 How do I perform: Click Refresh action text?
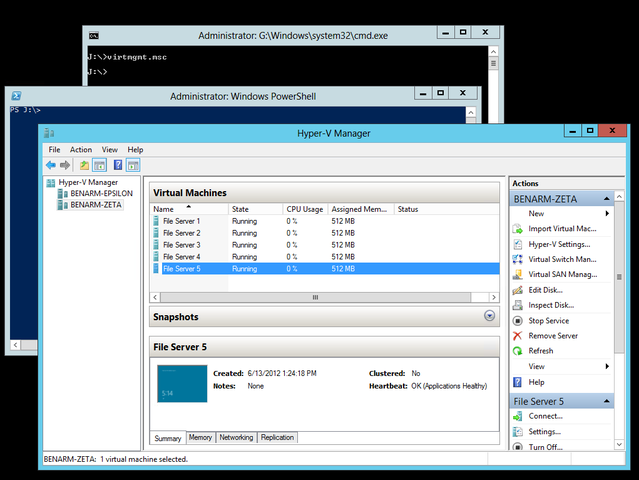click(x=541, y=351)
